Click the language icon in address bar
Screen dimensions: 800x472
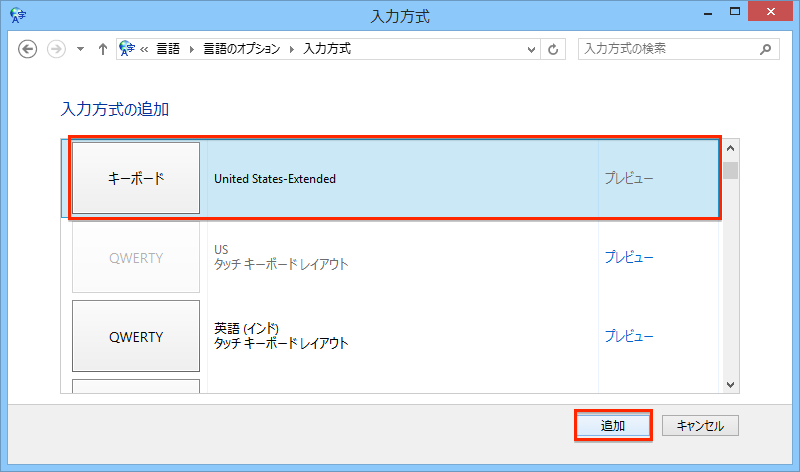[127, 48]
